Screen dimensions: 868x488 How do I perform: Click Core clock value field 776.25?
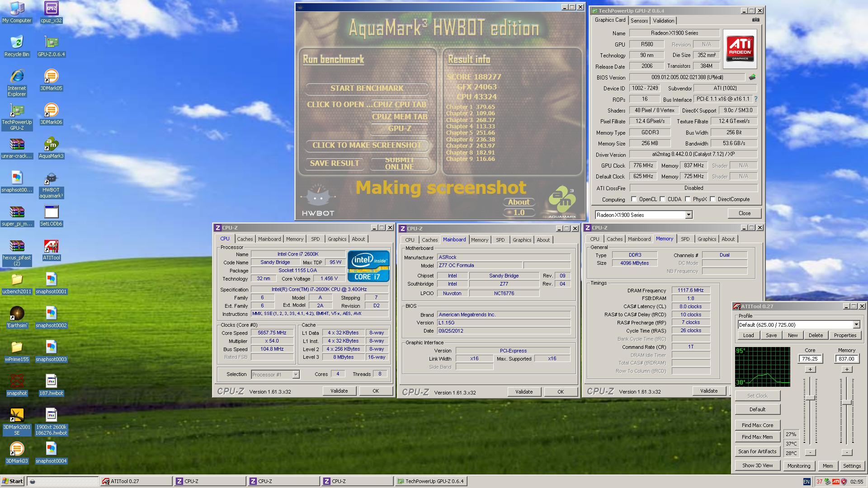[x=810, y=359]
